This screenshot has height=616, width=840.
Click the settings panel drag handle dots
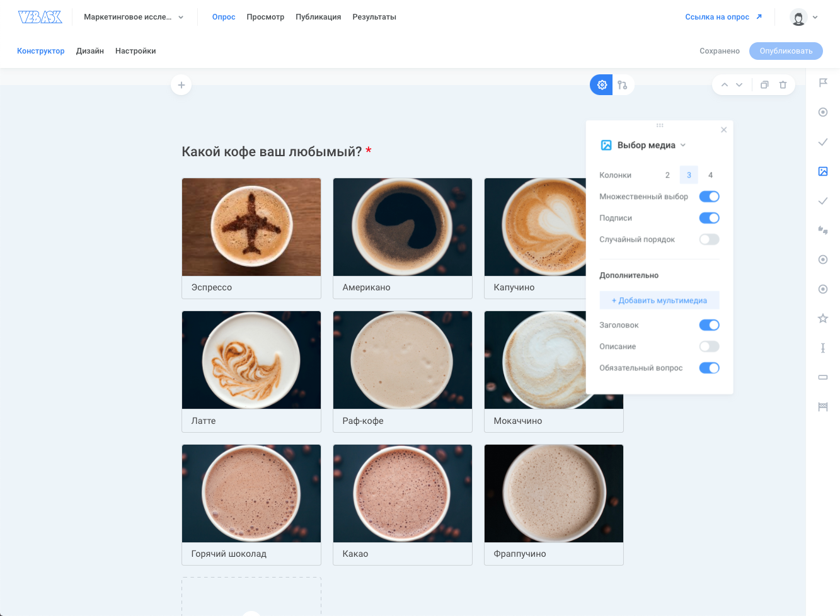660,125
